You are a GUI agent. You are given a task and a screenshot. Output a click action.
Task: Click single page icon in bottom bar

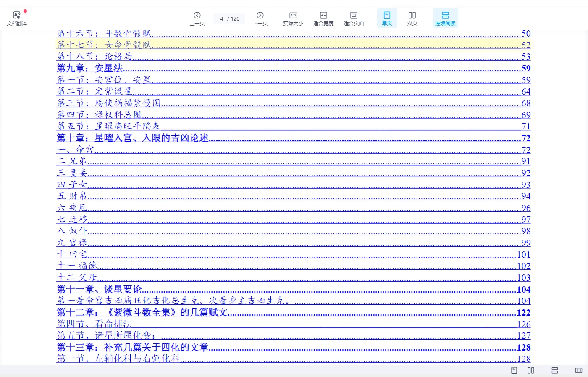click(514, 370)
